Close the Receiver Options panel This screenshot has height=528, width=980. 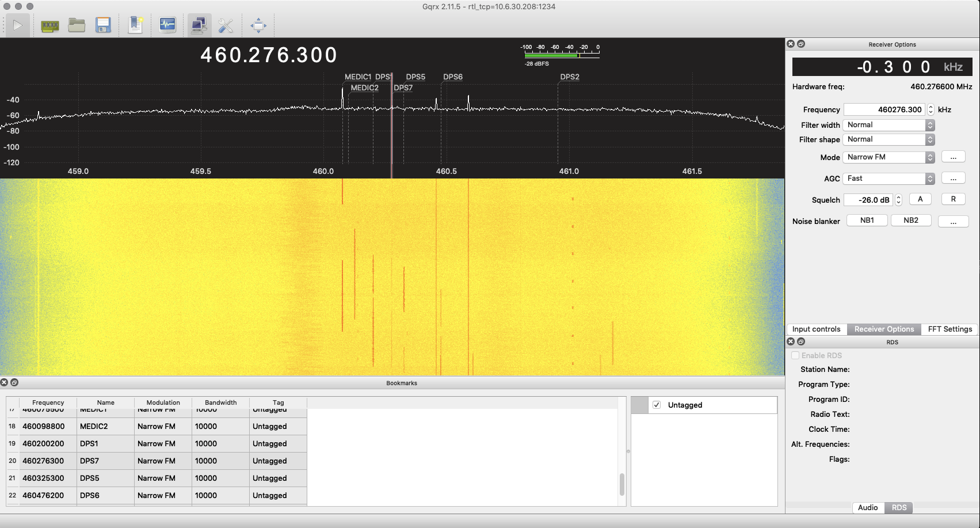click(x=791, y=44)
